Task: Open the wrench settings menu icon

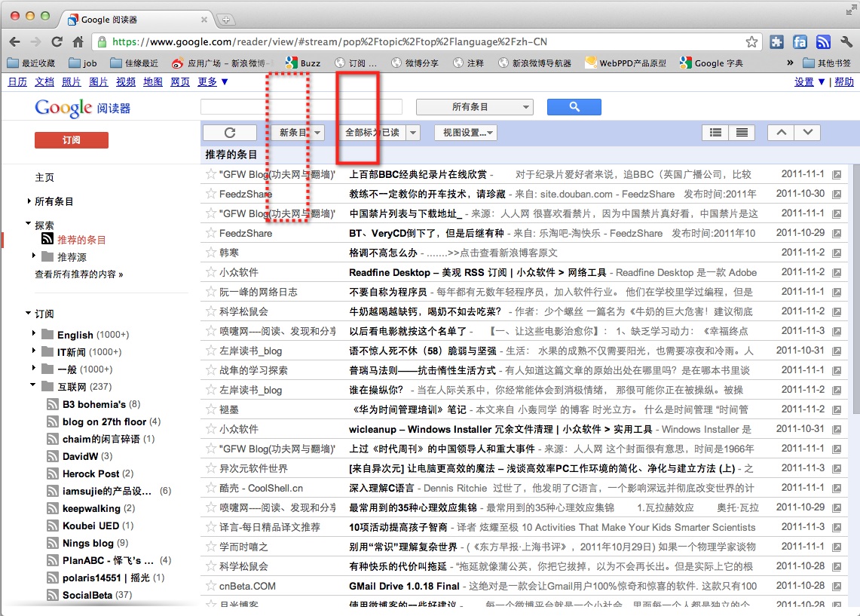Action: click(x=846, y=41)
